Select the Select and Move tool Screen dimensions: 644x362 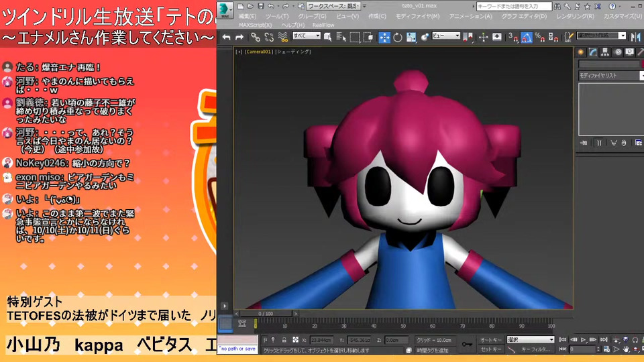click(x=384, y=38)
